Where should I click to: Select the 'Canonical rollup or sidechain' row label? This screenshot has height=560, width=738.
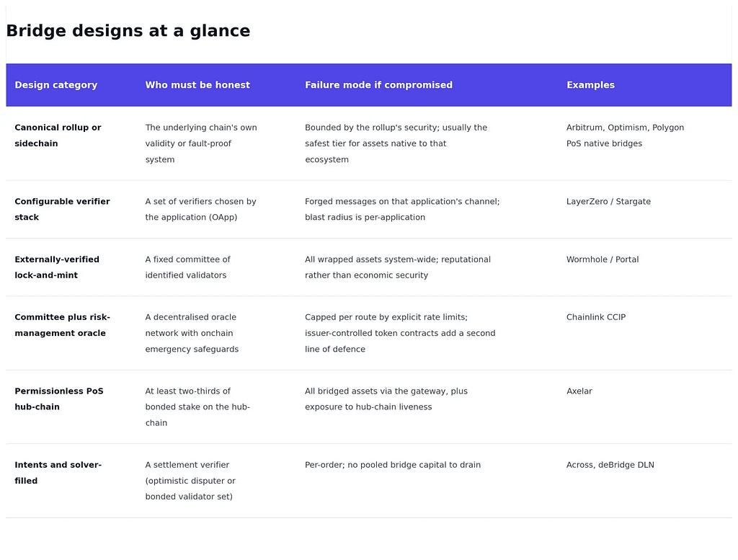coord(58,135)
